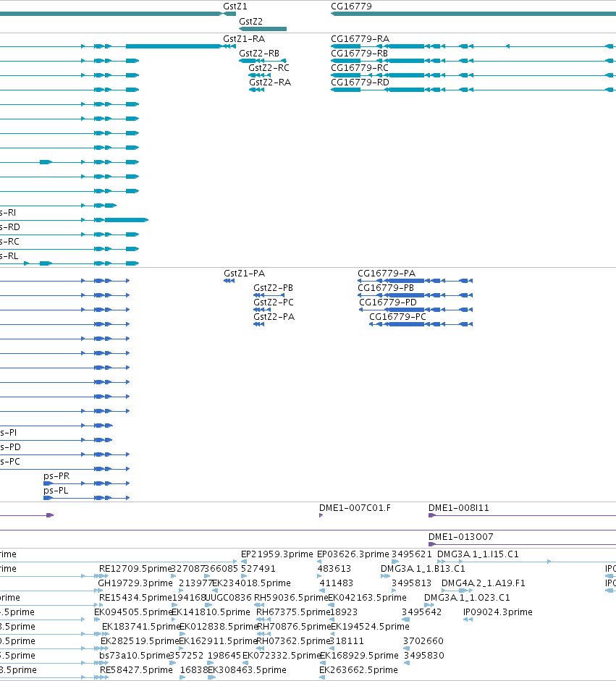This screenshot has width=616, height=681.
Task: Select transcript GstZ2-RB label
Action: pos(259,54)
